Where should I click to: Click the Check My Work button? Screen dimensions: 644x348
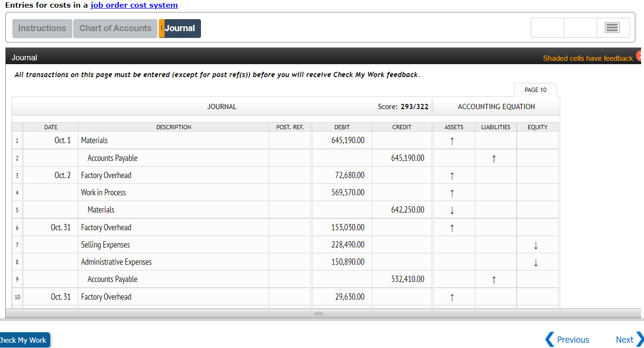[24, 340]
